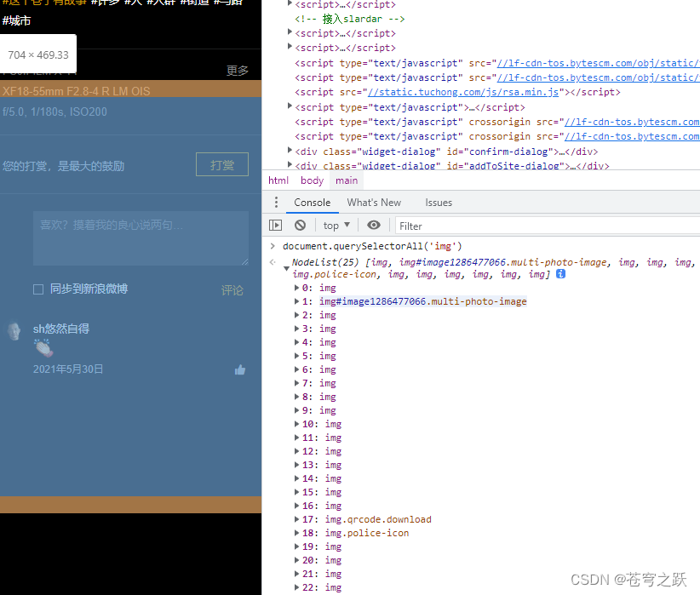The image size is (700, 595).
Task: Focus the console Filter input field
Action: [x=548, y=226]
